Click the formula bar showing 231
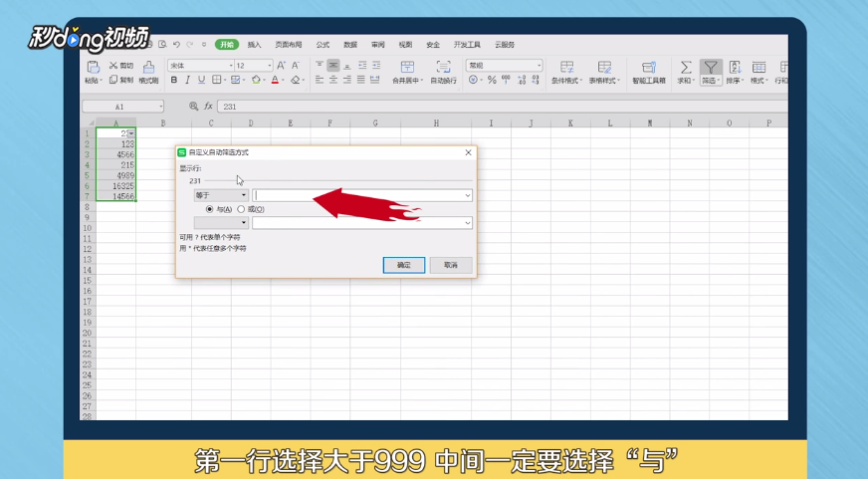The width and height of the screenshot is (868, 479). [x=502, y=107]
